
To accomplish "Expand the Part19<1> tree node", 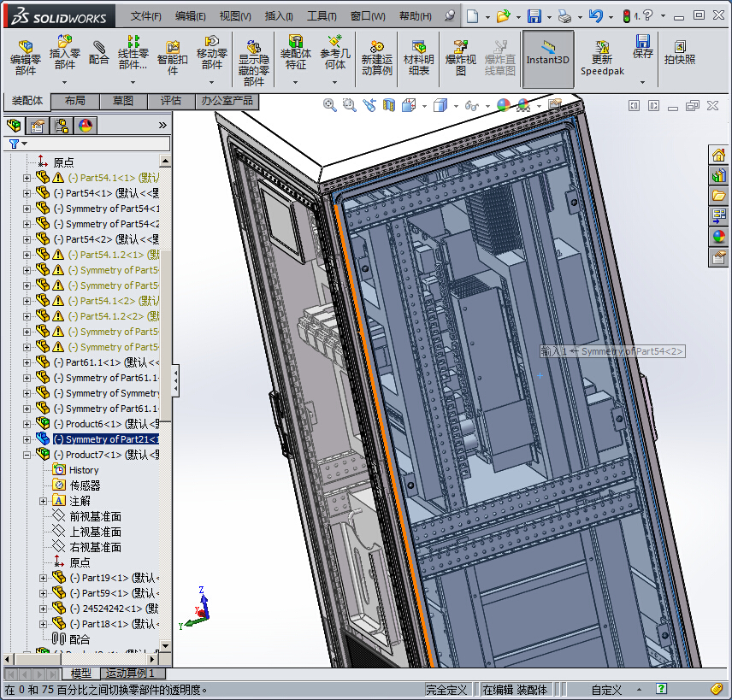I will pyautogui.click(x=44, y=578).
